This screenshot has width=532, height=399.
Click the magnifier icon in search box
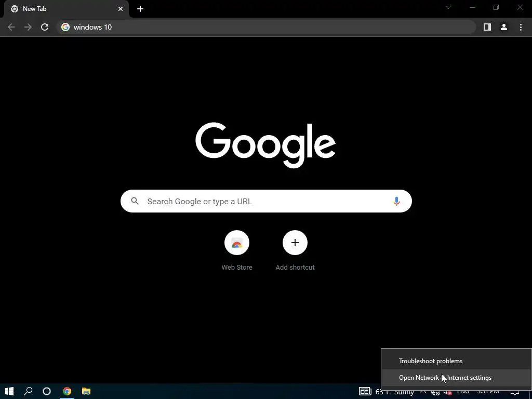135,201
